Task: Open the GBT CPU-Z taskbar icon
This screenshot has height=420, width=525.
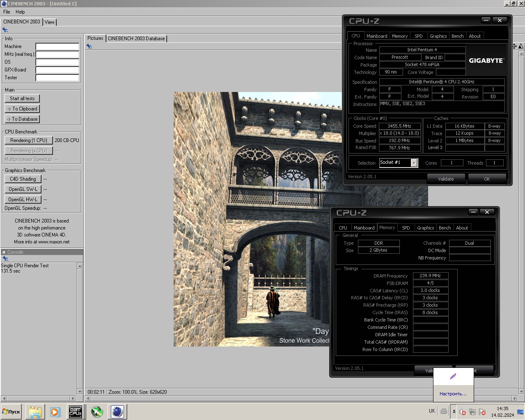Action: [x=75, y=412]
